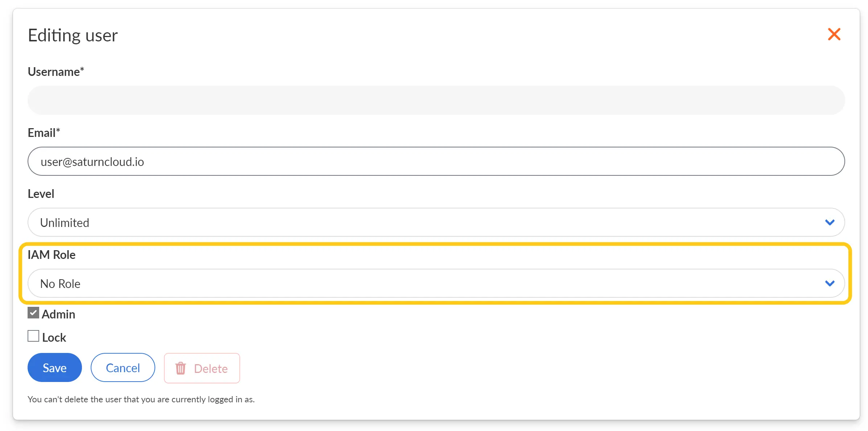
Task: Click the Lock checkbox label text
Action: point(54,337)
